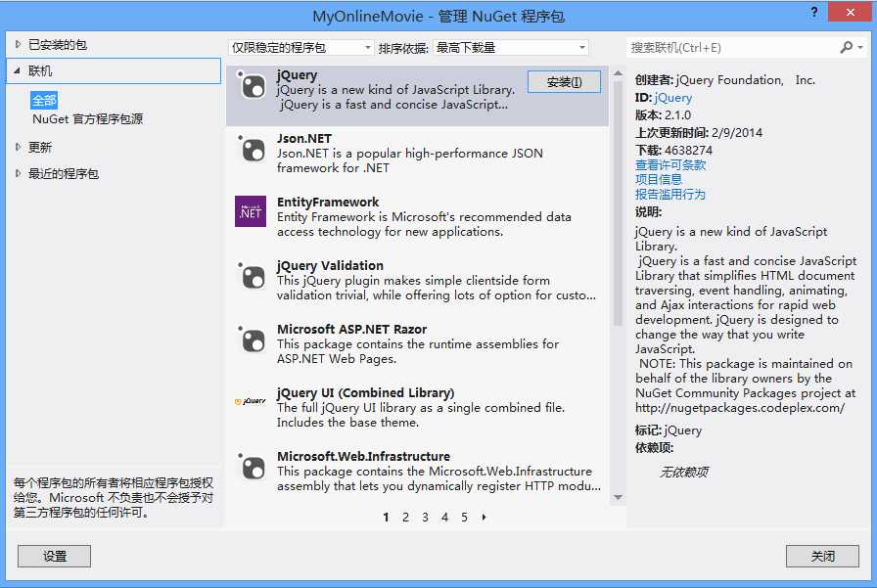Select the Json.NET package title

click(x=303, y=139)
